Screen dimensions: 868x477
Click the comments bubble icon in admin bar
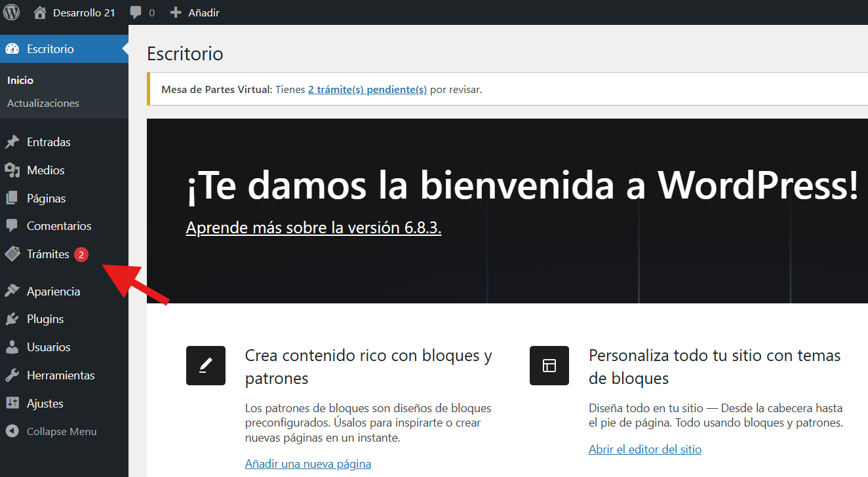(x=136, y=12)
